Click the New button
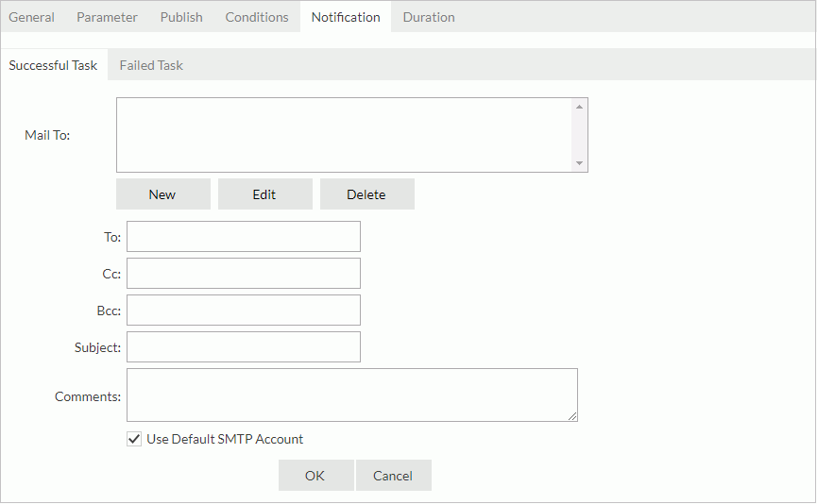The image size is (817, 504). point(163,194)
